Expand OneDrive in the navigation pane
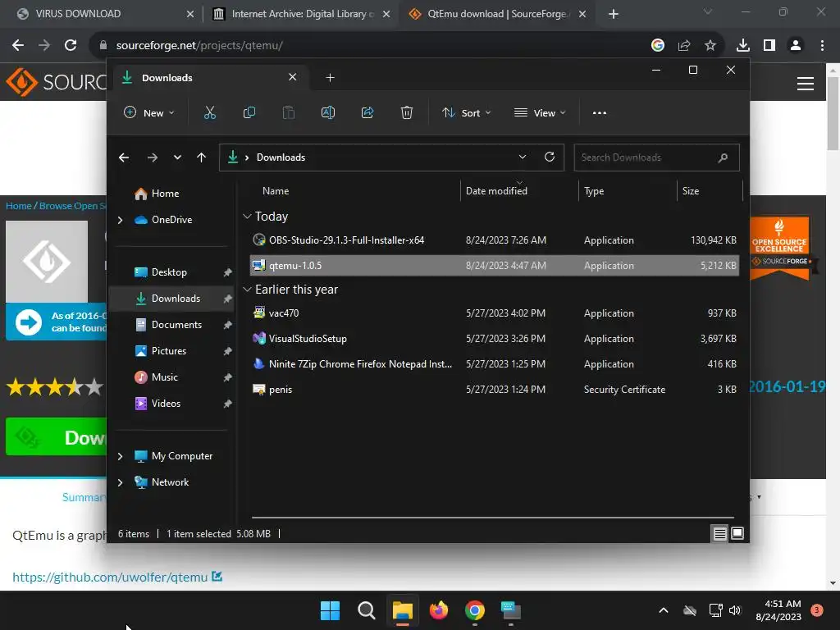 coord(120,220)
